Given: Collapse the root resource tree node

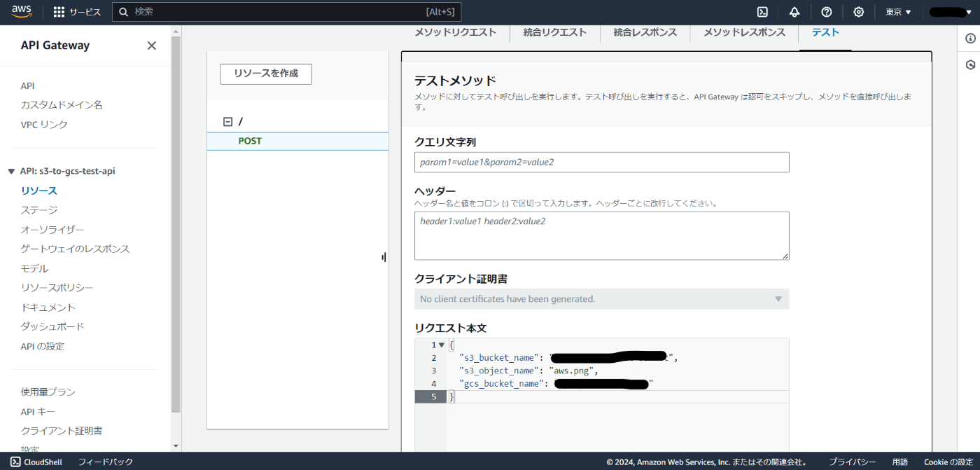Looking at the screenshot, I should tap(227, 122).
